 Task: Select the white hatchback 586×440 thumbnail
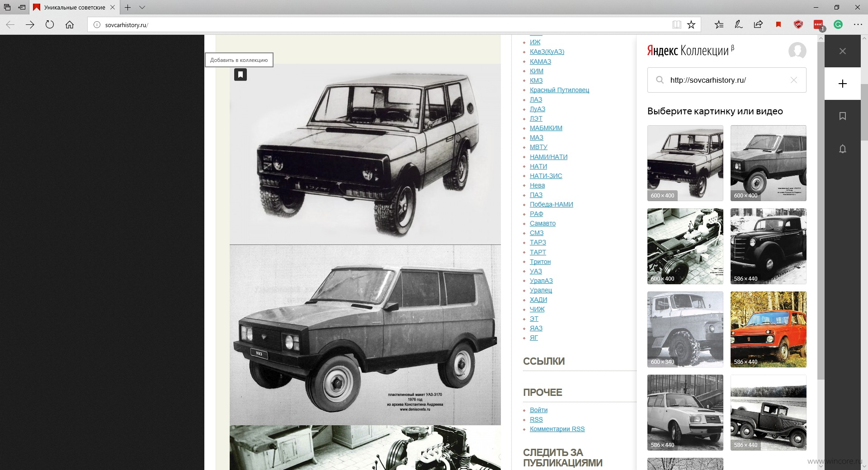pyautogui.click(x=685, y=413)
